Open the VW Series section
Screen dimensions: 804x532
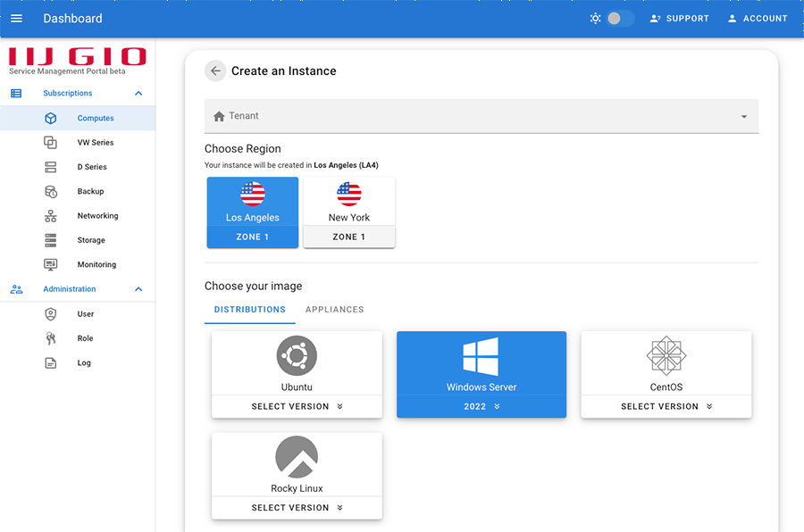click(95, 143)
